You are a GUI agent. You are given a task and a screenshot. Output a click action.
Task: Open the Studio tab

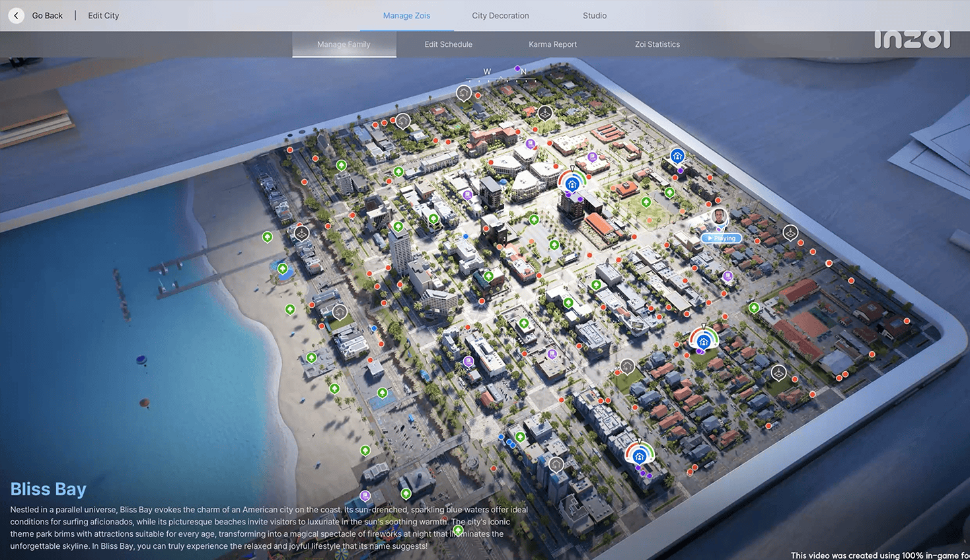[593, 15]
